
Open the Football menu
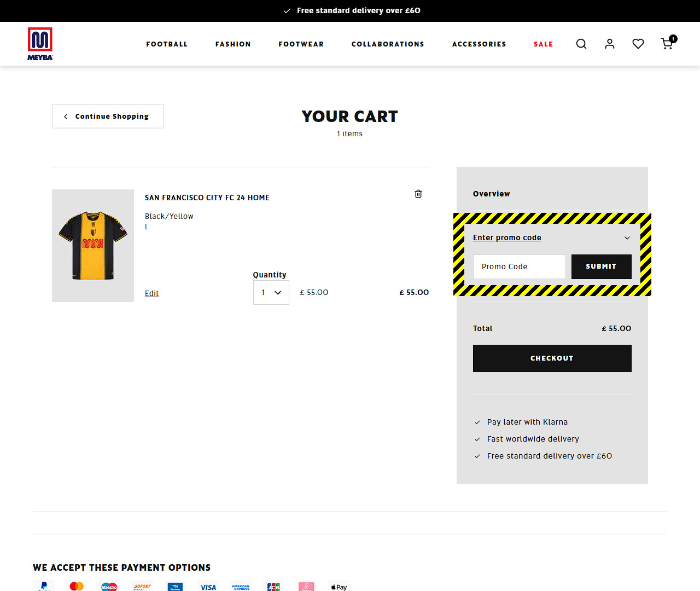(x=167, y=44)
